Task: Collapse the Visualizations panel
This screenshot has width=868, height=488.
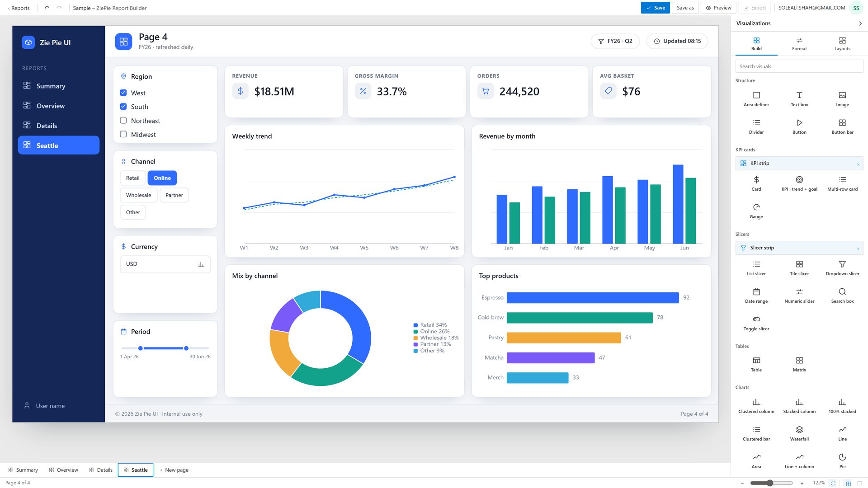Action: tap(860, 23)
